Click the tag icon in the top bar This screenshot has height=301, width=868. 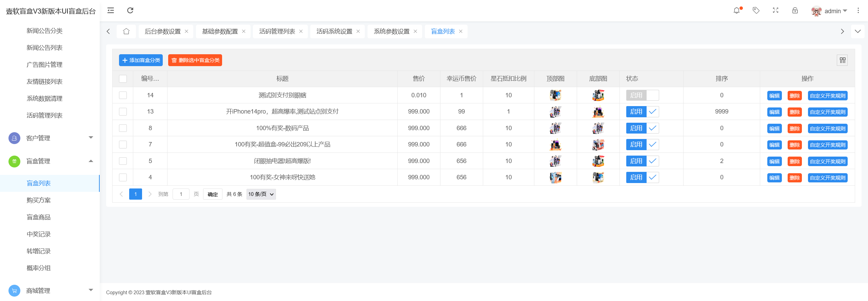click(756, 11)
